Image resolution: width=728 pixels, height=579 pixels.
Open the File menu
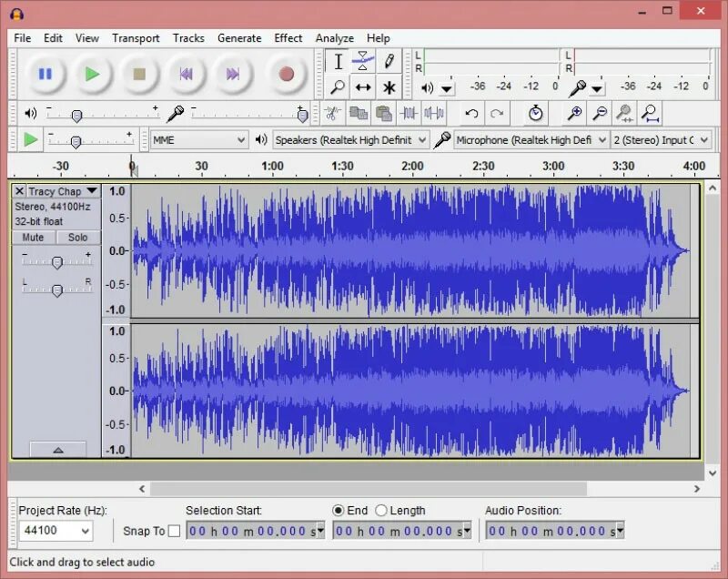[x=22, y=38]
